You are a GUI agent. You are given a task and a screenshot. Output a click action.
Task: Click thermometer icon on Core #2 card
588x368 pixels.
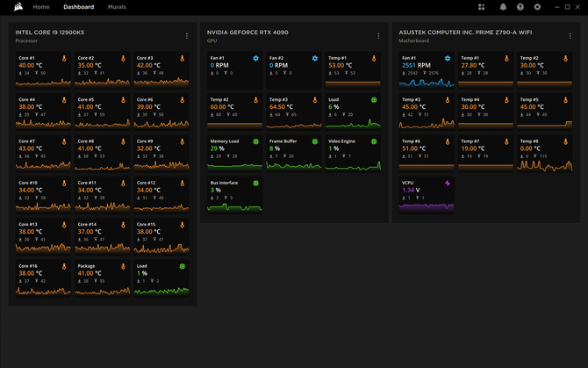123,59
